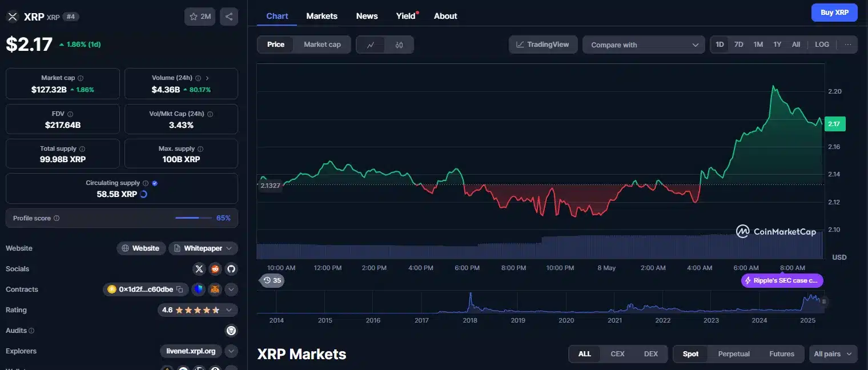868x370 pixels.
Task: Switch to the Chart tab
Action: coord(277,16)
